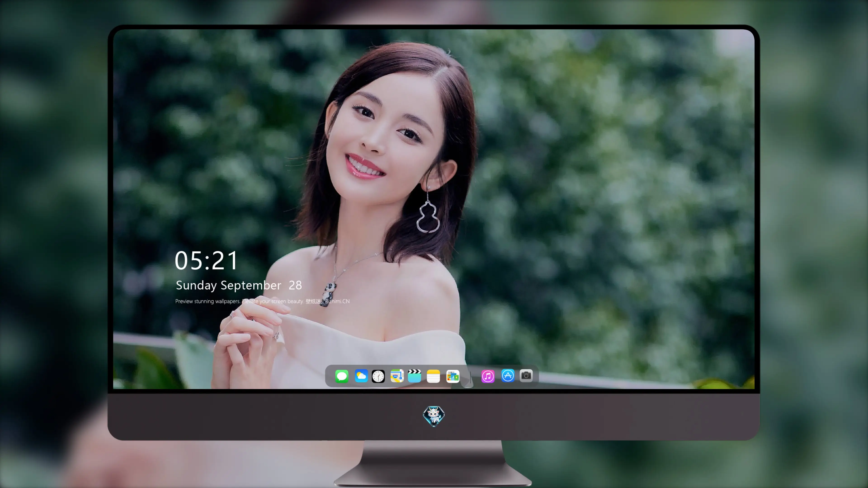The width and height of the screenshot is (868, 488).
Task: Open the blue App Store icon
Action: pos(508,375)
